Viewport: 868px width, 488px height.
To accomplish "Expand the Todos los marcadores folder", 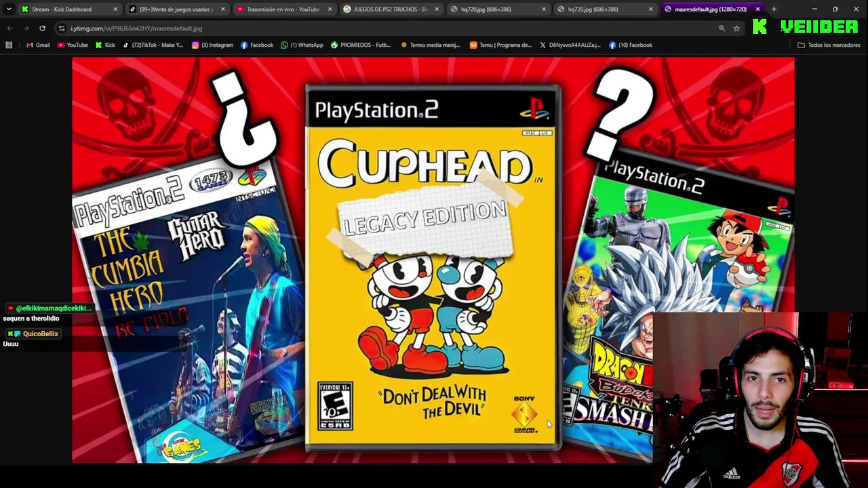I will pos(829,45).
